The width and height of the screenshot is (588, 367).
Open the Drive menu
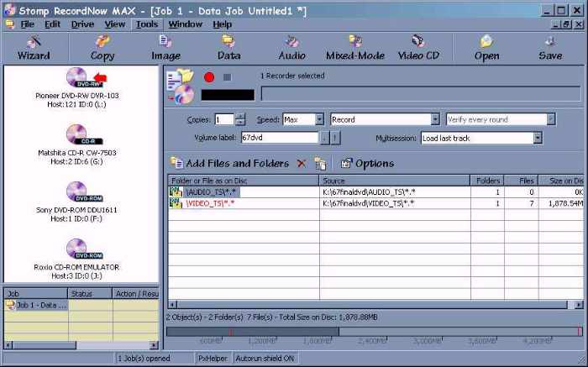click(x=82, y=24)
